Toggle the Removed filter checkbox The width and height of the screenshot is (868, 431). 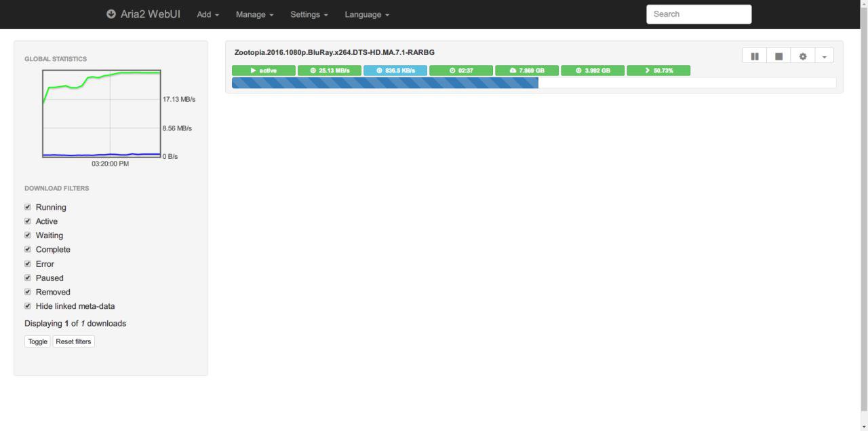(28, 292)
